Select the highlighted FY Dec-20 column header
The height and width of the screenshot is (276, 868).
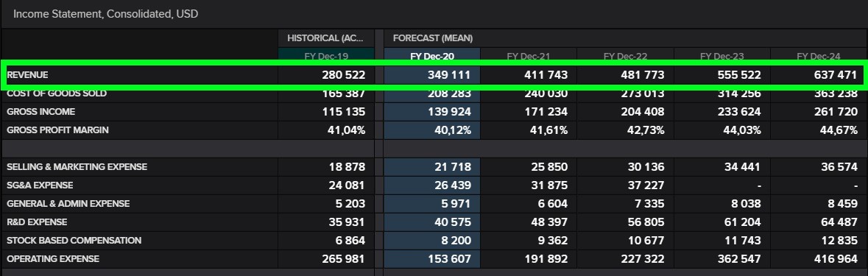pyautogui.click(x=432, y=57)
